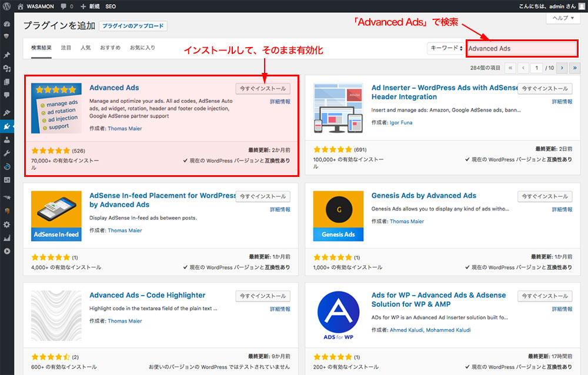588x375 pixels.
Task: Open the Genesis Ads by Advanced Ads title
Action: (x=424, y=196)
